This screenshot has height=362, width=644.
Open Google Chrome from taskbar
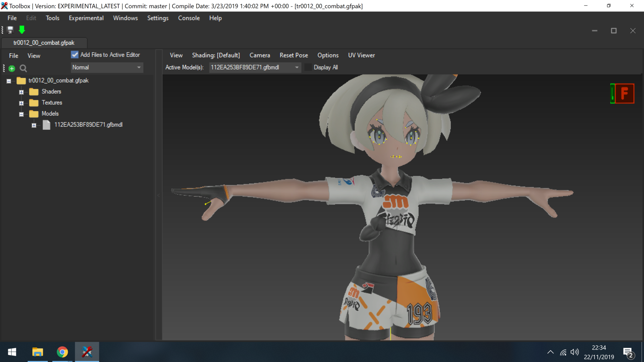click(62, 352)
